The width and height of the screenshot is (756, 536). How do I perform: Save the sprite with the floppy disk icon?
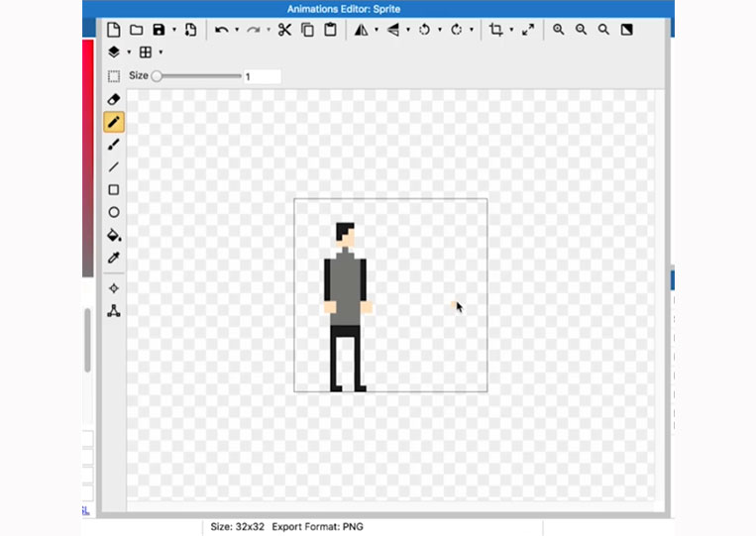pyautogui.click(x=159, y=30)
